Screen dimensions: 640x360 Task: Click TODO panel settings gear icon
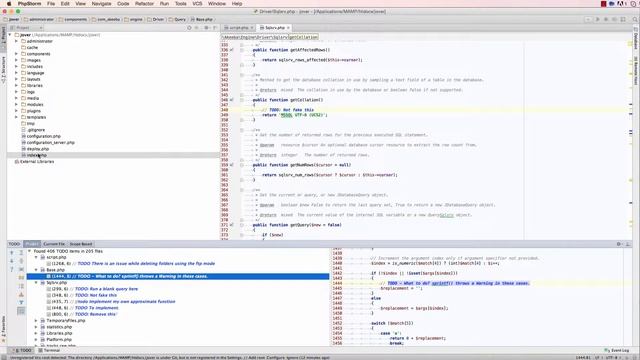pos(618,244)
